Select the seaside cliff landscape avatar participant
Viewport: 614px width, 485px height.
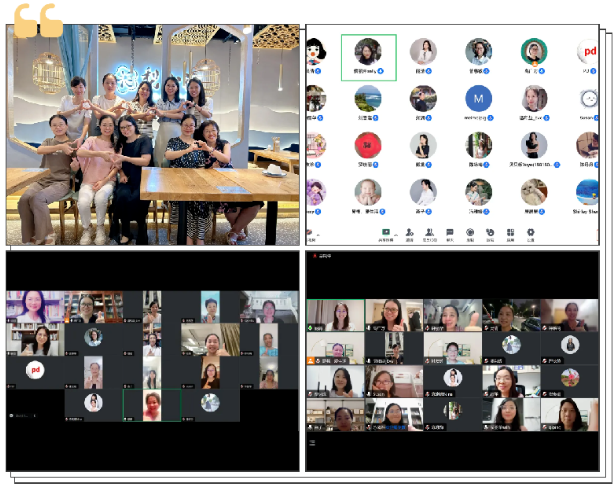point(368,99)
